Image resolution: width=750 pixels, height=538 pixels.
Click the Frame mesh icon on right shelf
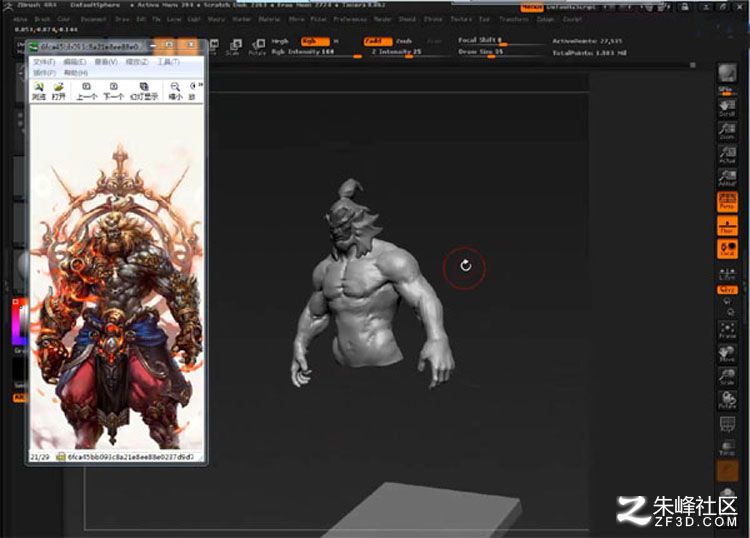coord(727,330)
